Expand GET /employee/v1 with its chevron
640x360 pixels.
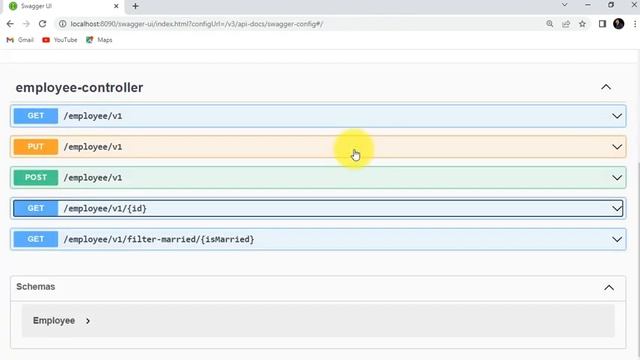[617, 116]
